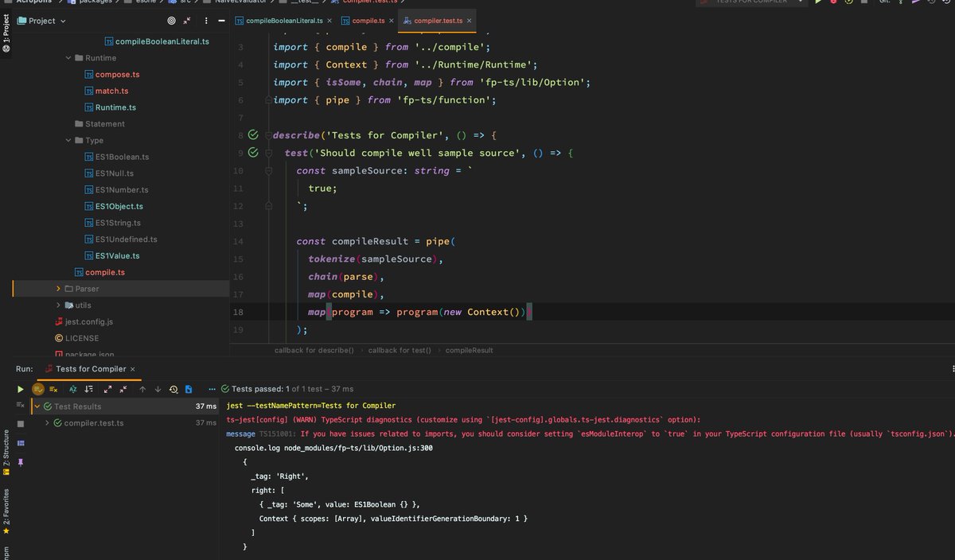
Task: Open the Favorites tool window stripe
Action: [x=6, y=511]
